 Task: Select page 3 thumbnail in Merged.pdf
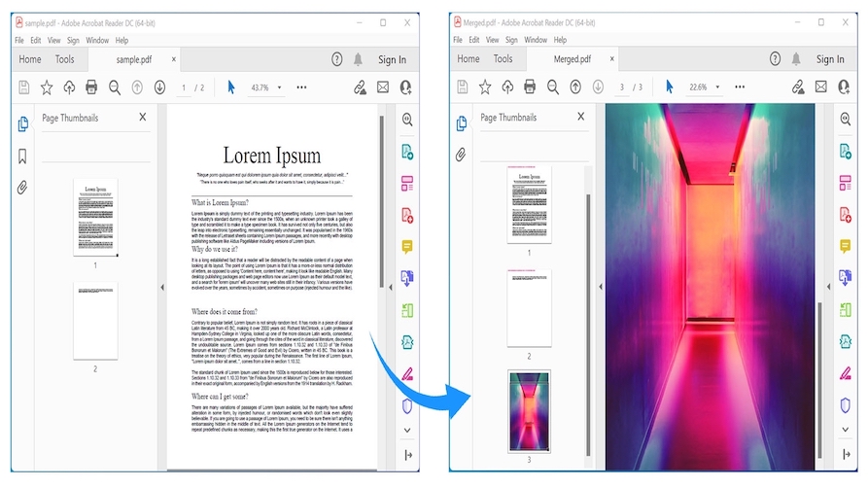pyautogui.click(x=529, y=410)
